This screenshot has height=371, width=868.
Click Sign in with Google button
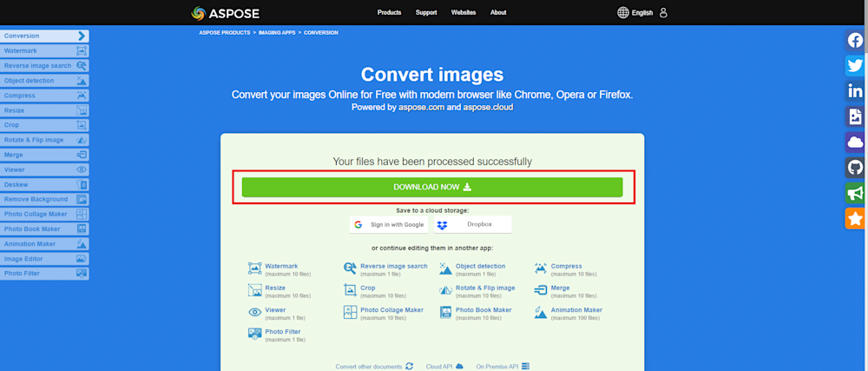pyautogui.click(x=389, y=225)
